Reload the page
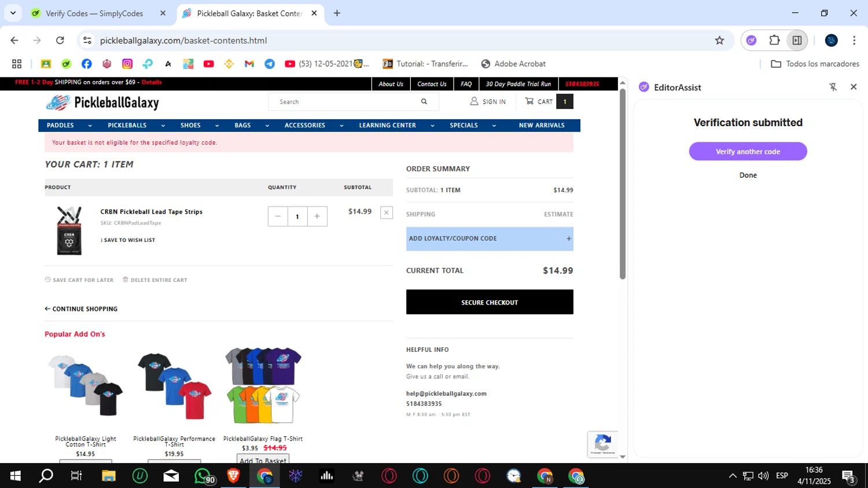The height and width of the screenshot is (488, 868). pos(60,41)
